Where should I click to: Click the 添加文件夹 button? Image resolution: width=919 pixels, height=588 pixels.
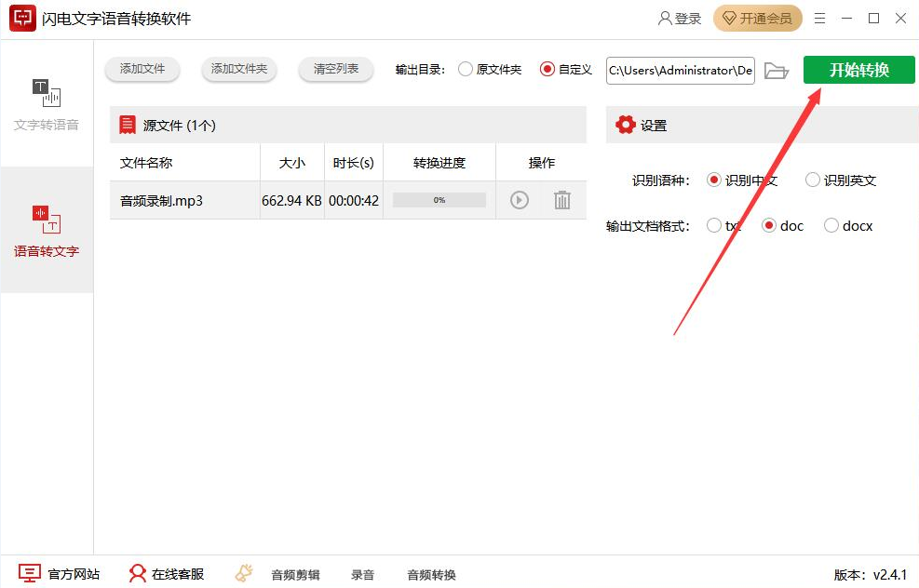238,69
